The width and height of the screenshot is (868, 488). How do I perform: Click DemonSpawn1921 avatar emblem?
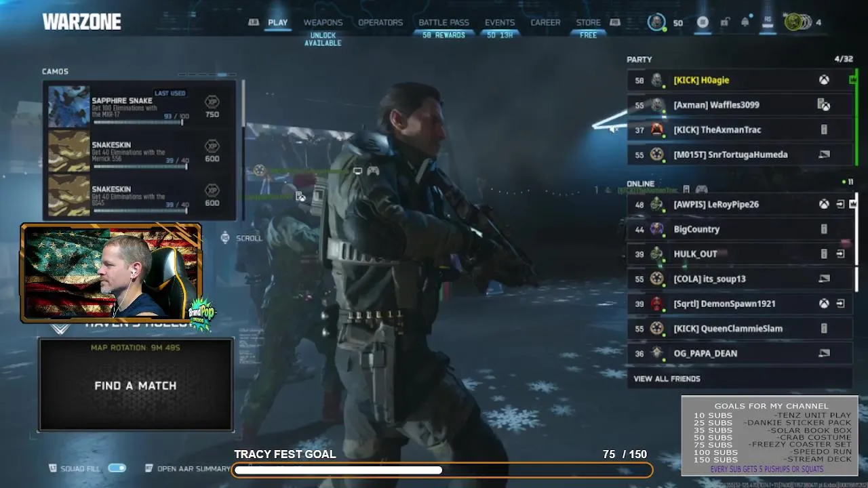pos(656,304)
